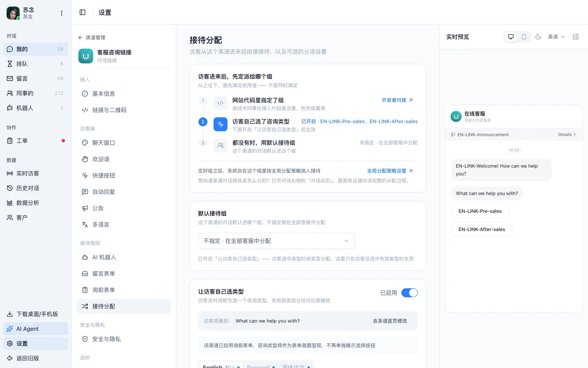Open 多语言 settings
Image resolution: width=588 pixels, height=368 pixels.
click(x=124, y=224)
